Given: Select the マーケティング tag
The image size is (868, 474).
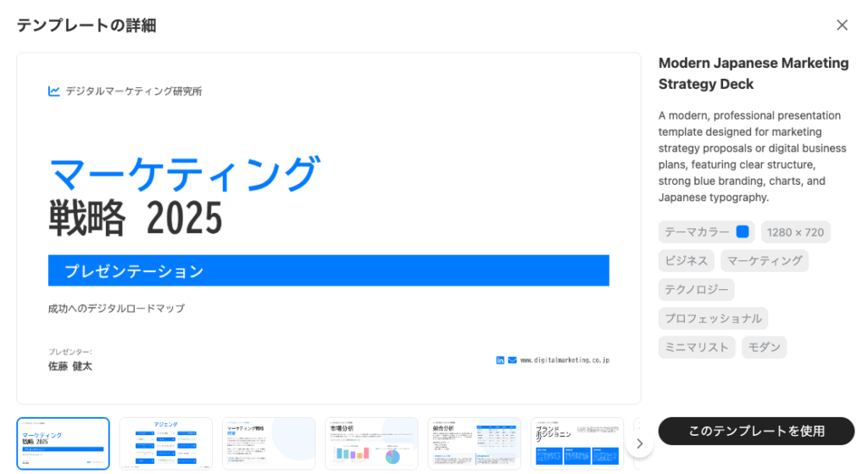Looking at the screenshot, I should 765,260.
